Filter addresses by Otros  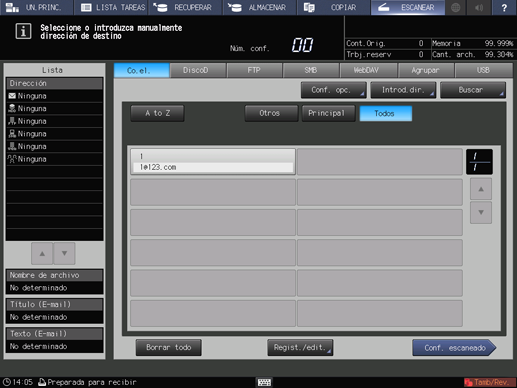point(271,113)
